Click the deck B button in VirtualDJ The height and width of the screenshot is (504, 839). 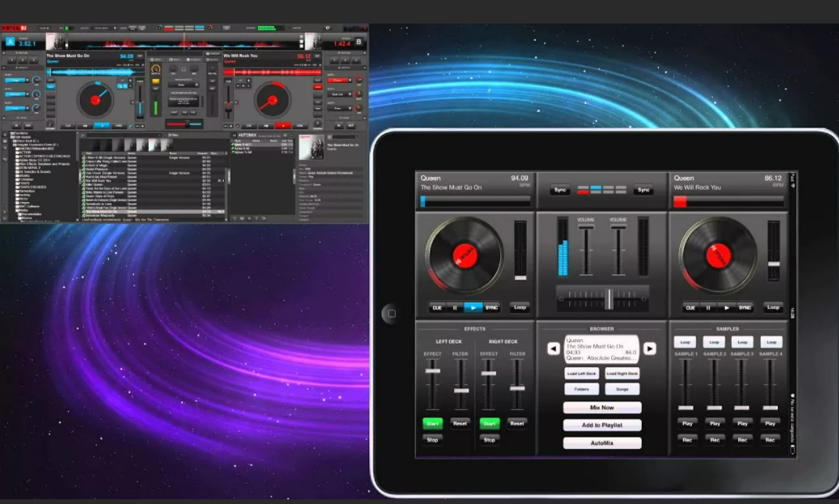[x=358, y=41]
